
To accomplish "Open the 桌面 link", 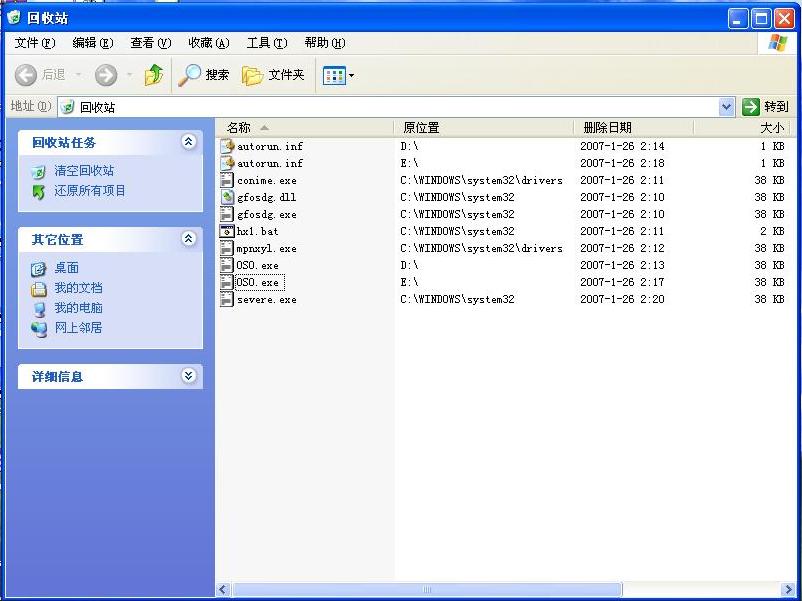I will point(66,268).
